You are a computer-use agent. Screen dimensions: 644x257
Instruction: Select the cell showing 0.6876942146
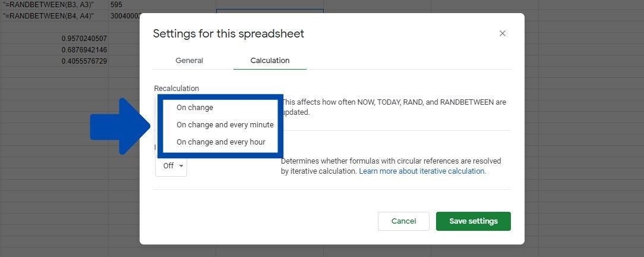pos(84,49)
